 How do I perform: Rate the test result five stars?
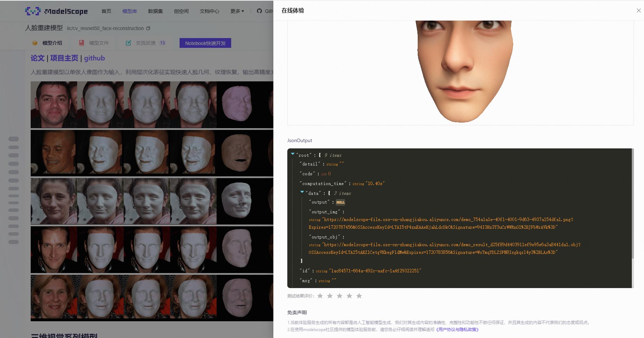click(x=359, y=296)
